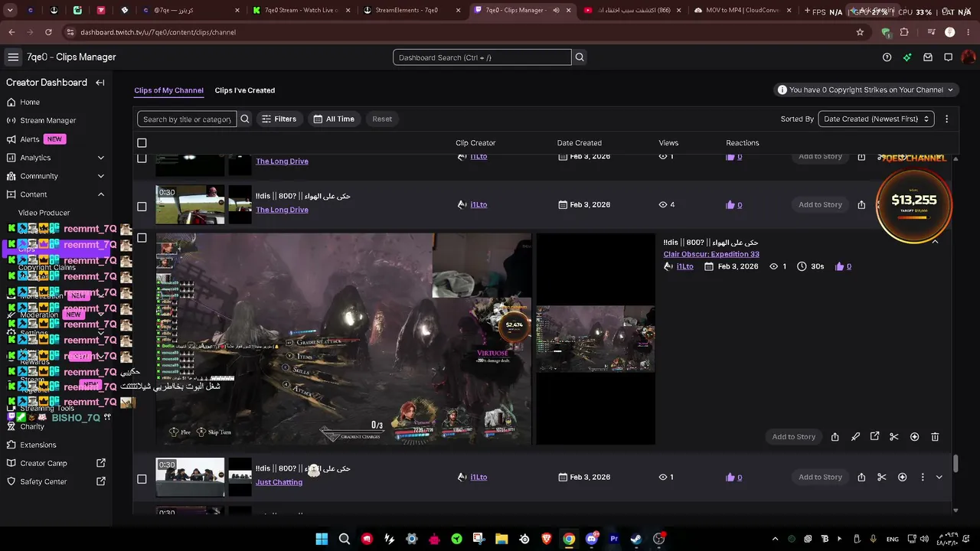Collapse the expanded Clair Obscur clip row
Image resolution: width=980 pixels, height=551 pixels.
pos(935,241)
